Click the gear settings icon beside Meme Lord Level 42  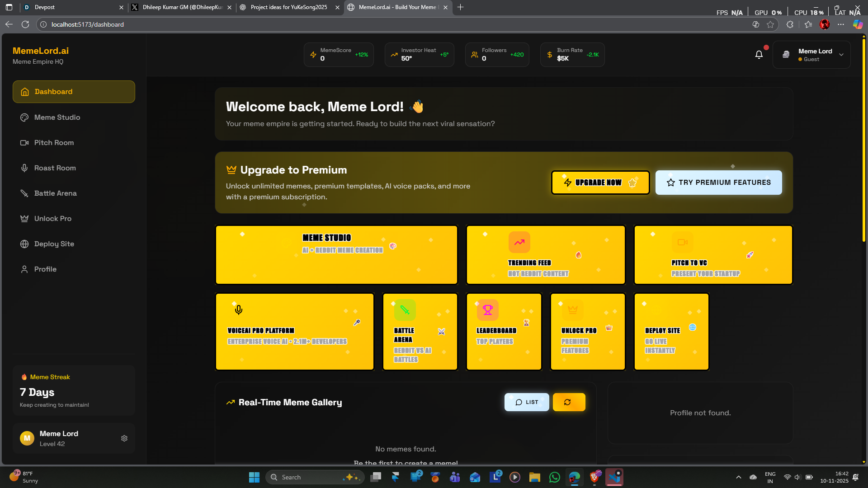[124, 438]
